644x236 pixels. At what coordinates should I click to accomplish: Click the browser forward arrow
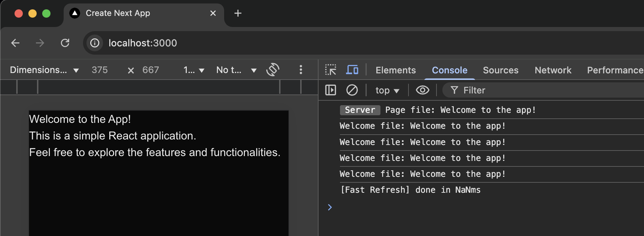tap(40, 43)
